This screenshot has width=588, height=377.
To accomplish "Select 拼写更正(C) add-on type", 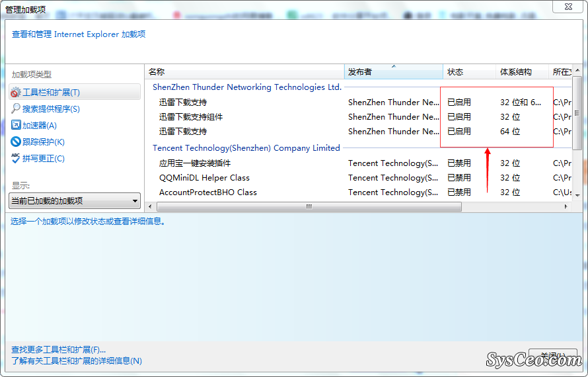I will pos(44,159).
